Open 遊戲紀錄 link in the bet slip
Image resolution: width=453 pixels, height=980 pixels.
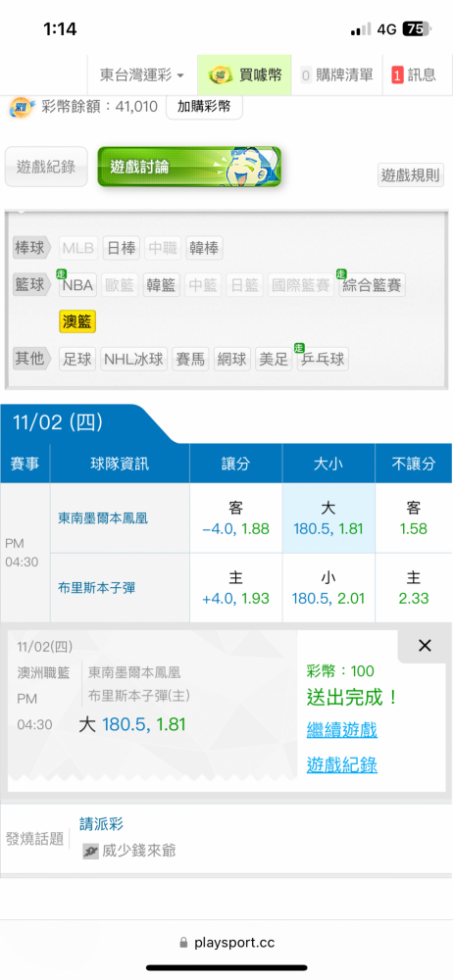point(341,764)
